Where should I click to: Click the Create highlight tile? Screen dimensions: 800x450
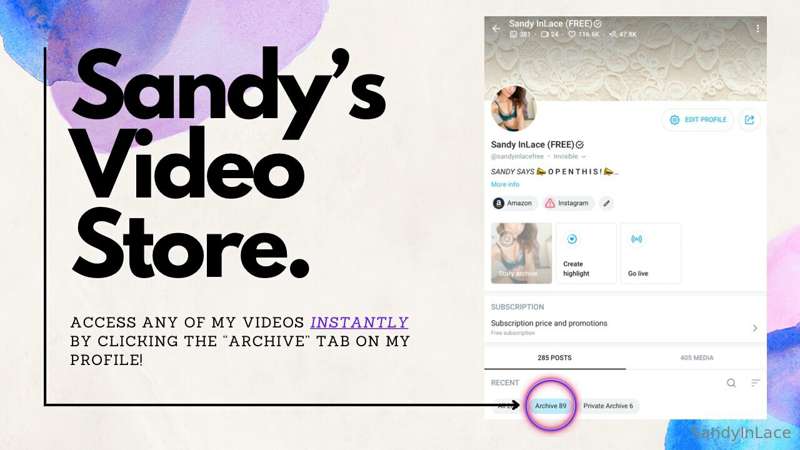pyautogui.click(x=586, y=253)
